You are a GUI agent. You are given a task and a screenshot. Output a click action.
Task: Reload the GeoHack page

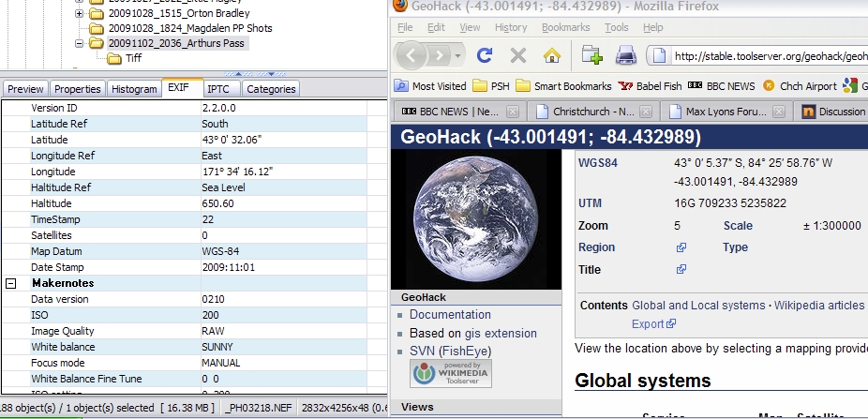pyautogui.click(x=485, y=55)
